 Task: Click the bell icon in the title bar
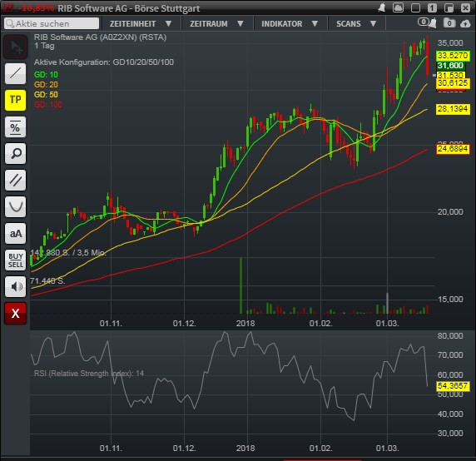[382, 7]
